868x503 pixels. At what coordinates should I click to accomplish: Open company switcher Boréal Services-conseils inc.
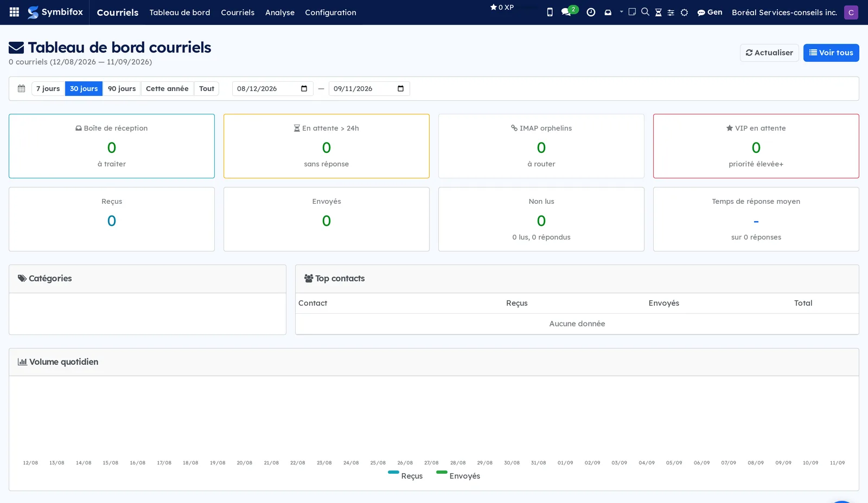(x=784, y=12)
